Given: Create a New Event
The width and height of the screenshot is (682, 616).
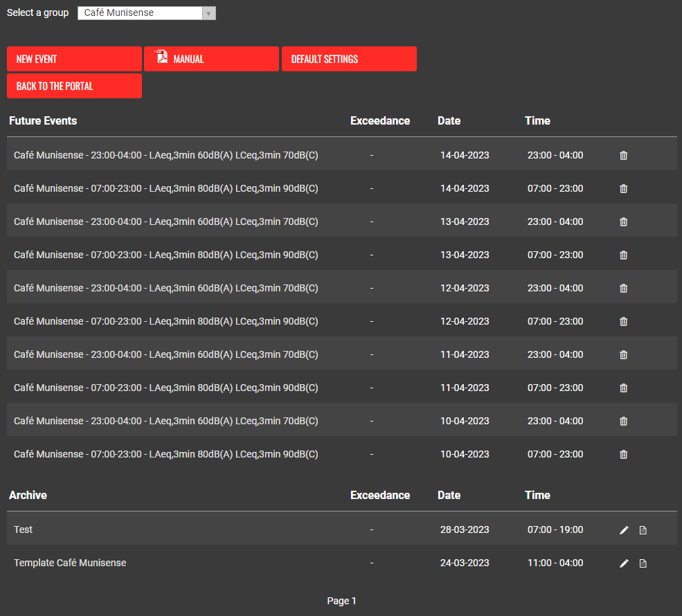Looking at the screenshot, I should [74, 59].
